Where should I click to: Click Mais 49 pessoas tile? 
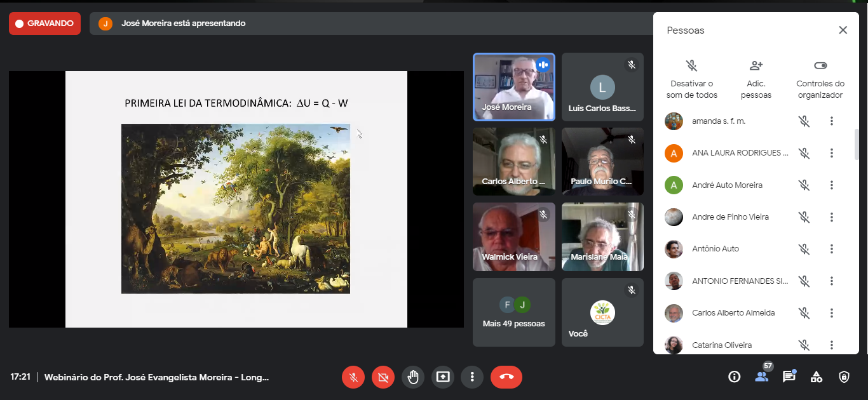coord(514,312)
